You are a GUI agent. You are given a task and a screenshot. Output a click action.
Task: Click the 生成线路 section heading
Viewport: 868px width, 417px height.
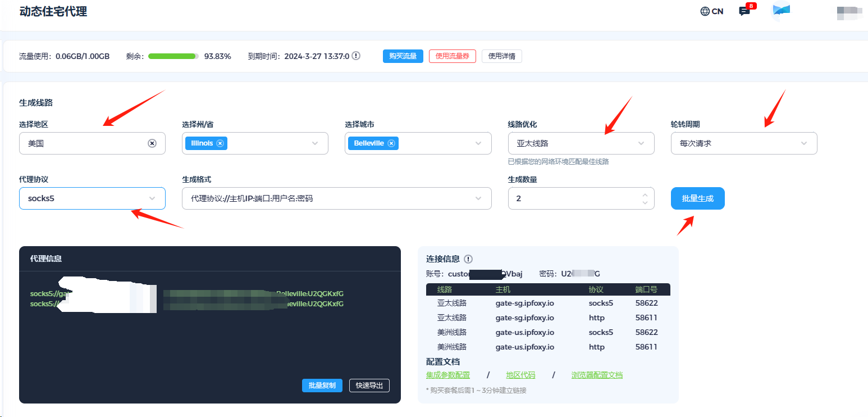pos(36,103)
